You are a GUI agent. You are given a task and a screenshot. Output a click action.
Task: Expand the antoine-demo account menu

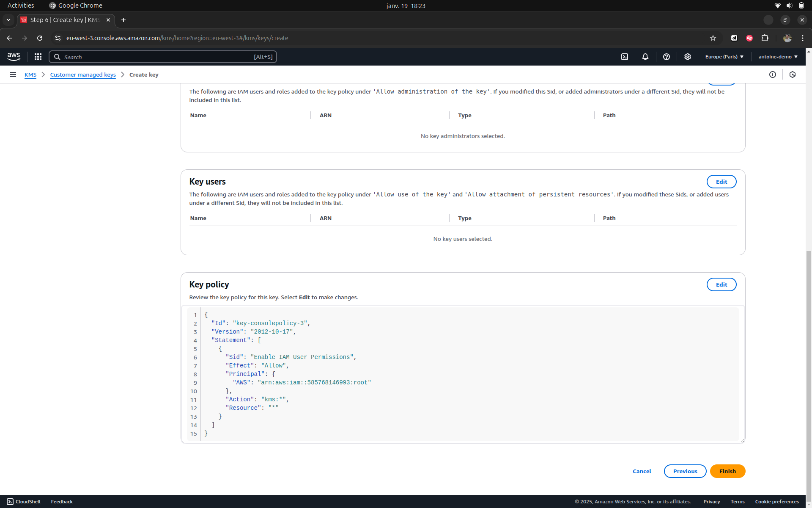point(778,57)
